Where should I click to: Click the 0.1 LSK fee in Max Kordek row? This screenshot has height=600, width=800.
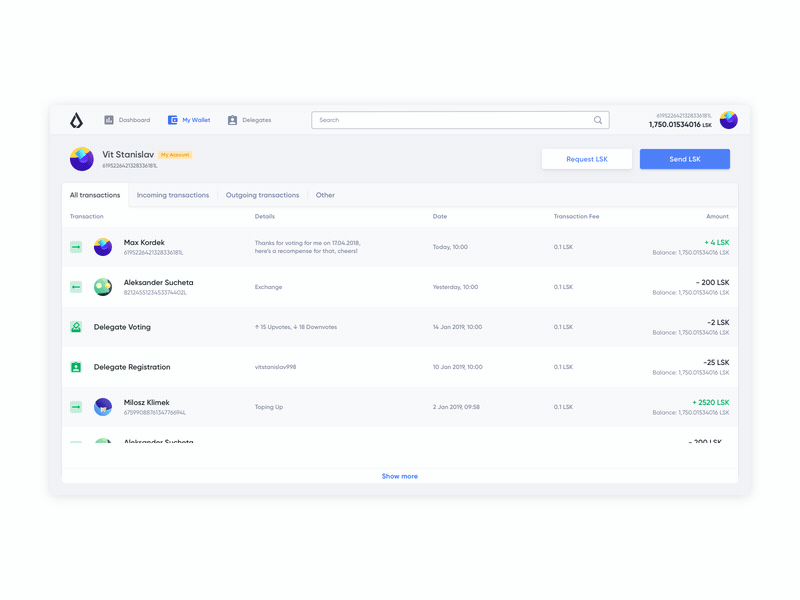563,247
